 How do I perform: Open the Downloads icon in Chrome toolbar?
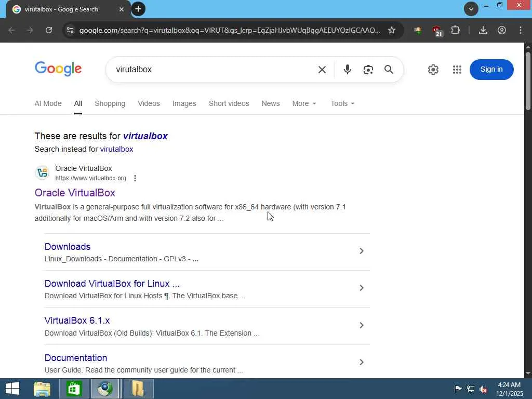[483, 30]
